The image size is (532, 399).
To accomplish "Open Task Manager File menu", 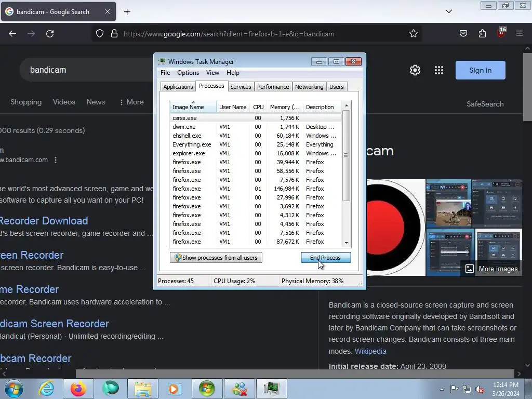I will (x=165, y=73).
